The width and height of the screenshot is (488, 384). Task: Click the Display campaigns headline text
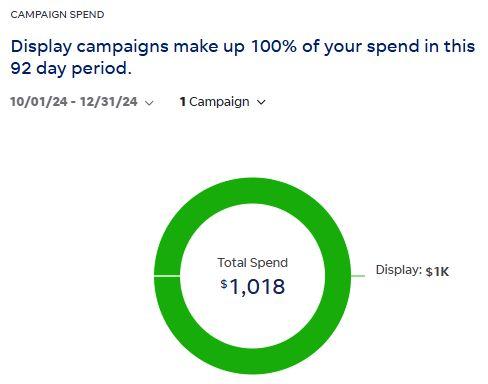point(243,57)
